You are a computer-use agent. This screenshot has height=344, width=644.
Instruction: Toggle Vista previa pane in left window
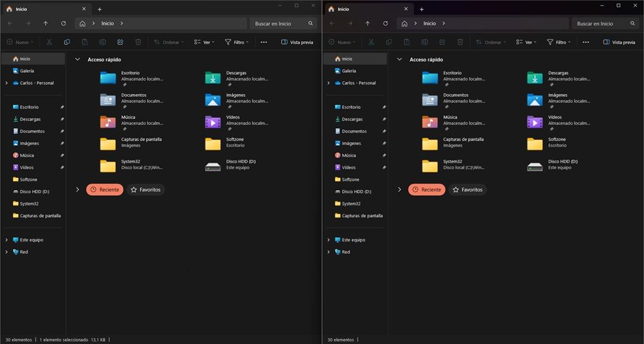[297, 42]
